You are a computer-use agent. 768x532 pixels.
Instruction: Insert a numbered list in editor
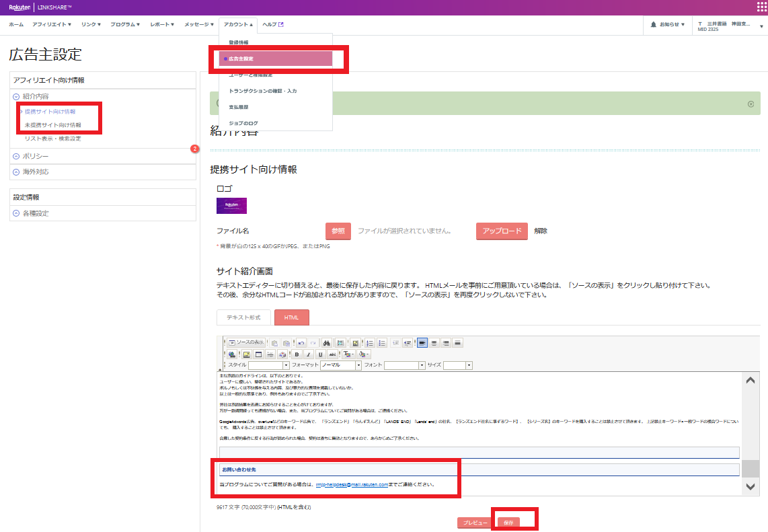tap(369, 342)
